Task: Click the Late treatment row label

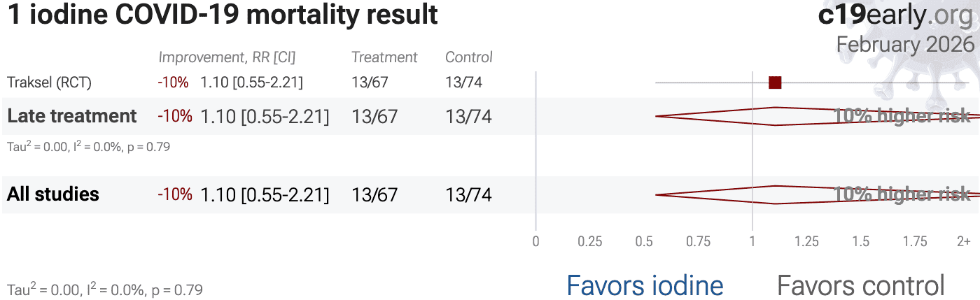Action: 71,116
